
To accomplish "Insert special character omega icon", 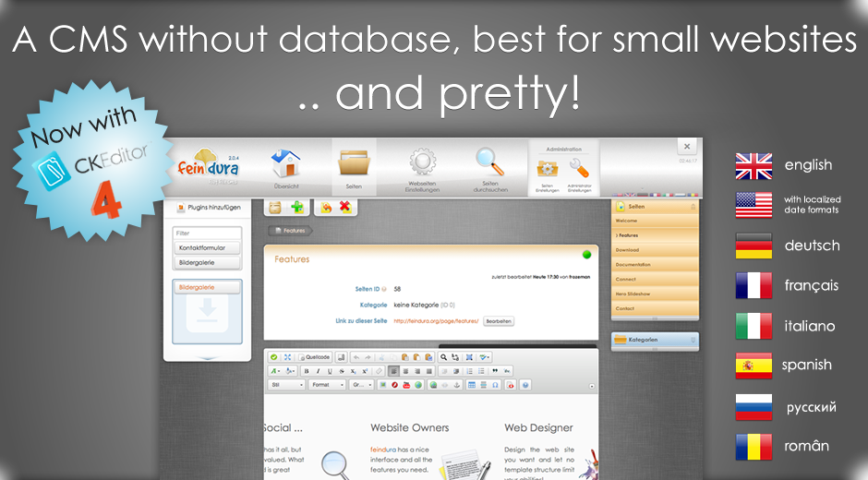I will [495, 385].
